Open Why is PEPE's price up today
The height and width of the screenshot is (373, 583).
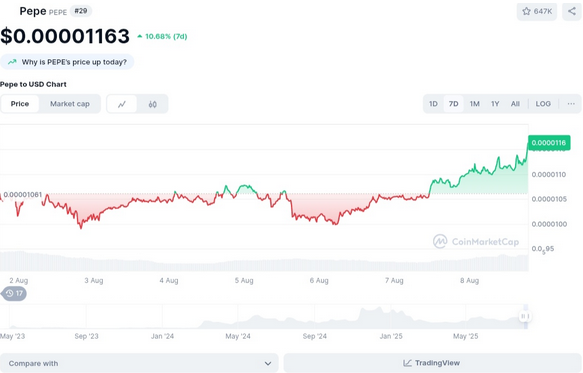(67, 62)
